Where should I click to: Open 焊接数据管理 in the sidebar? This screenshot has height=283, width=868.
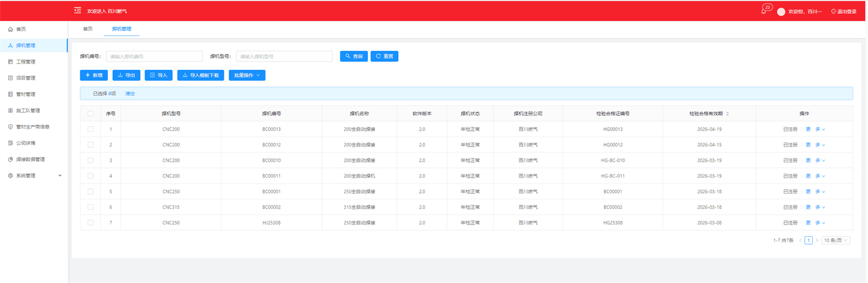click(34, 159)
